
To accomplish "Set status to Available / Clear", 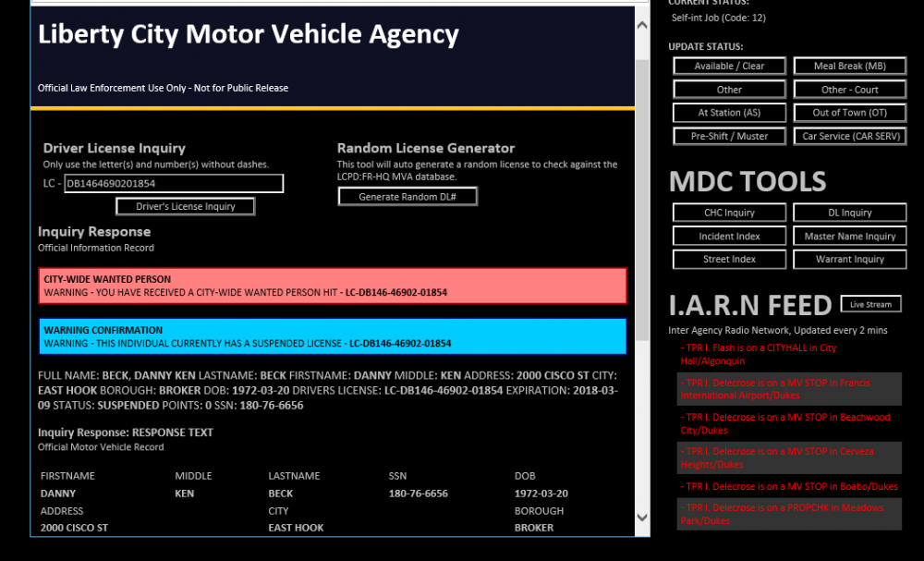I will tap(729, 66).
